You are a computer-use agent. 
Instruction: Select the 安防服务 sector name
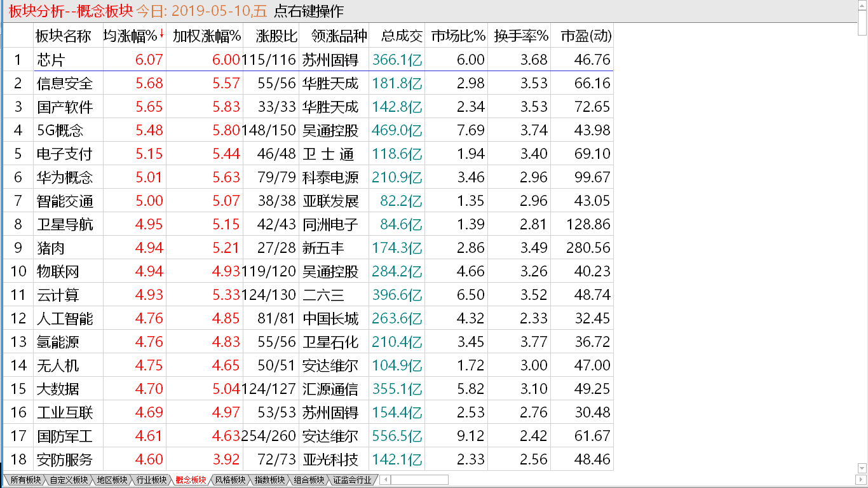tap(65, 459)
